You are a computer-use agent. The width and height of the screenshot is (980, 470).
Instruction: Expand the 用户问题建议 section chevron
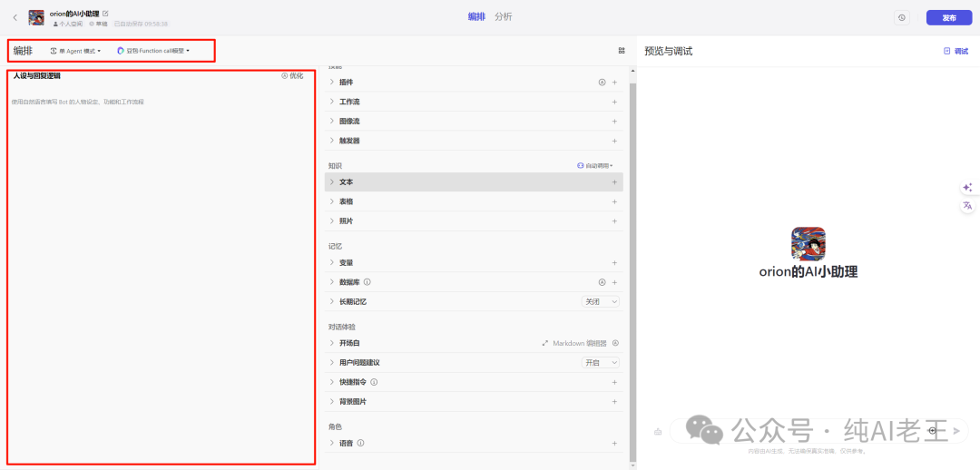pyautogui.click(x=332, y=363)
